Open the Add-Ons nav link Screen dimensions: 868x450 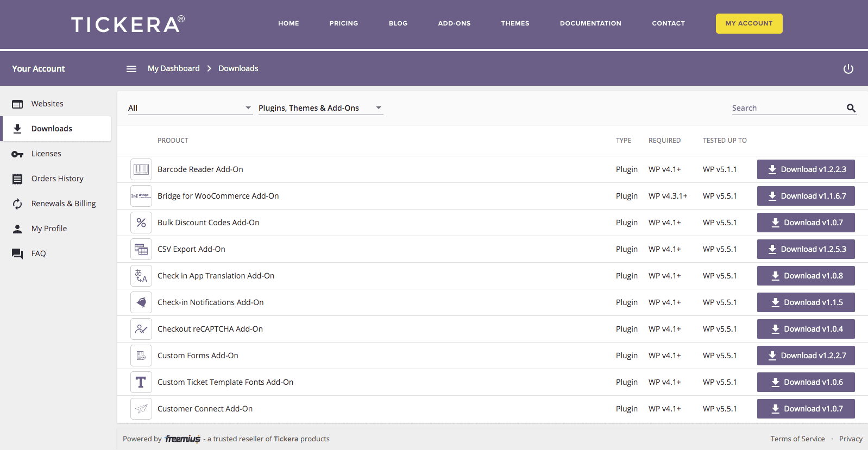(x=455, y=23)
